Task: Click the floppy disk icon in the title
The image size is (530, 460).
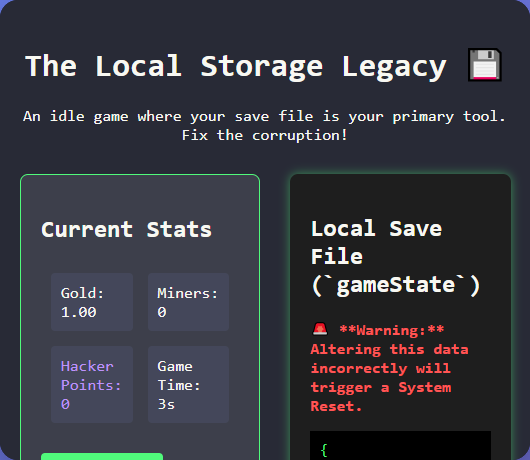Action: 484,65
